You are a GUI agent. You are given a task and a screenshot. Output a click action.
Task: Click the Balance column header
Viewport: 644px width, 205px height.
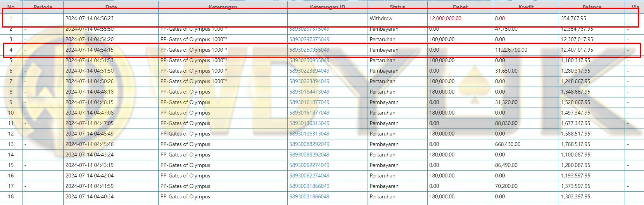click(x=592, y=7)
